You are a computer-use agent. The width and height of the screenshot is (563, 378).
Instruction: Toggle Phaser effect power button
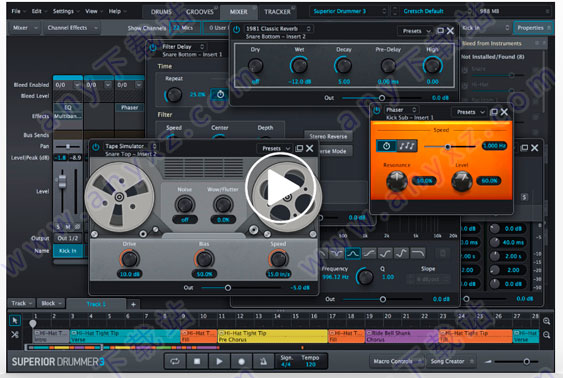(376, 111)
